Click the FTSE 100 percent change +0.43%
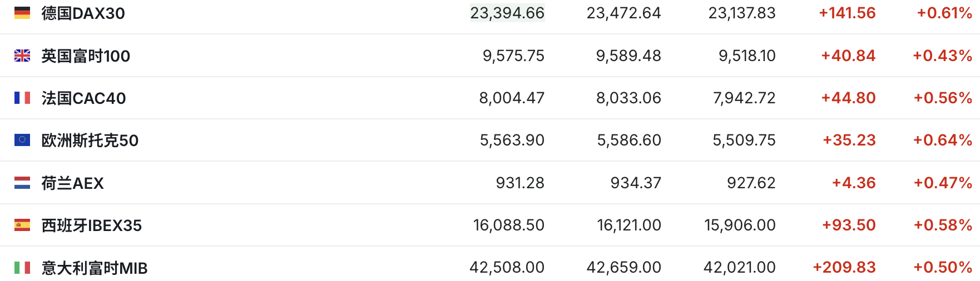Screen dimensions: 980x281 (942, 56)
